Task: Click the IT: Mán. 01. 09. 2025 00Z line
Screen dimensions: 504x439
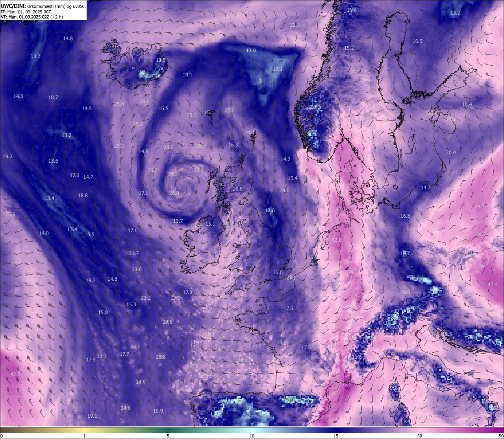Action: (x=26, y=12)
